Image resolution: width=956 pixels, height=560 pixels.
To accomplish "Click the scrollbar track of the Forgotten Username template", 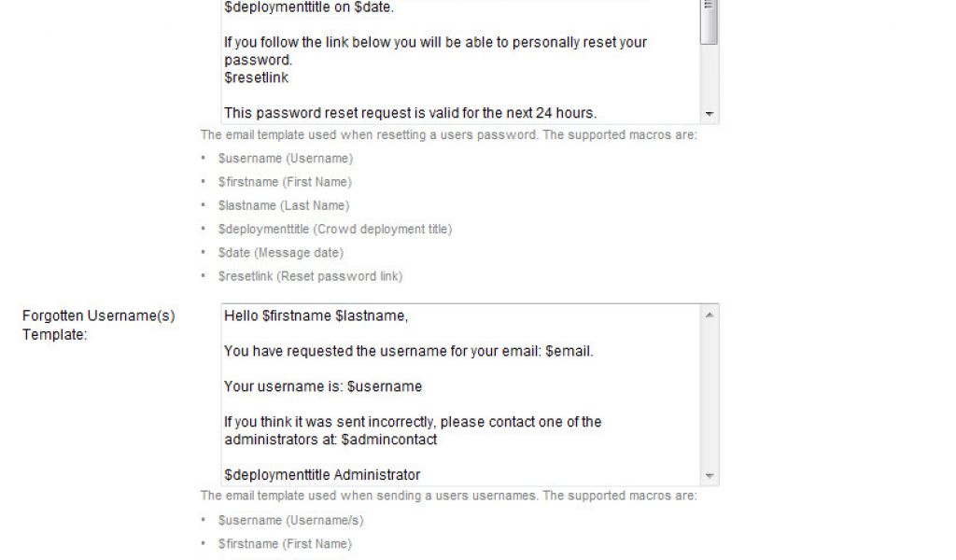I will (x=710, y=396).
